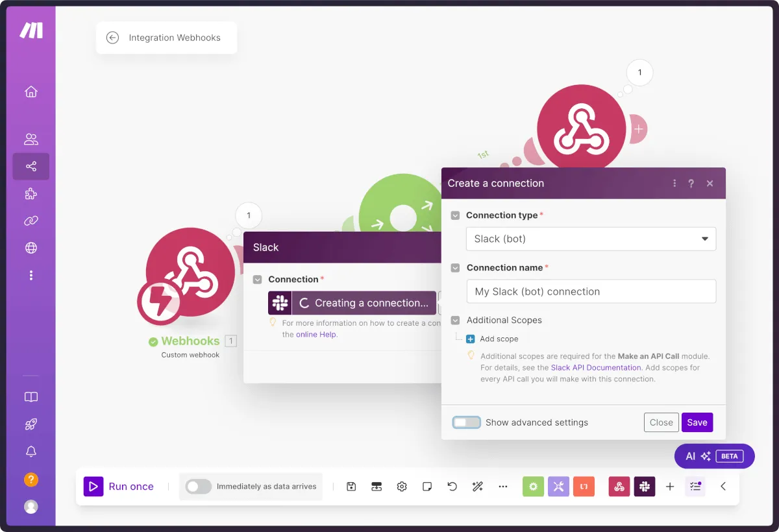This screenshot has width=779, height=532.
Task: Click the Auto-align magic wand icon
Action: 478,487
